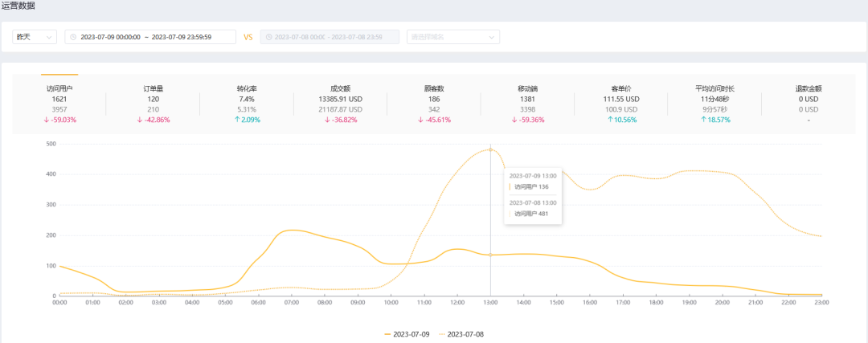This screenshot has width=868, height=343.
Task: Click the 2023-07-08 comparison date range field
Action: click(x=330, y=37)
